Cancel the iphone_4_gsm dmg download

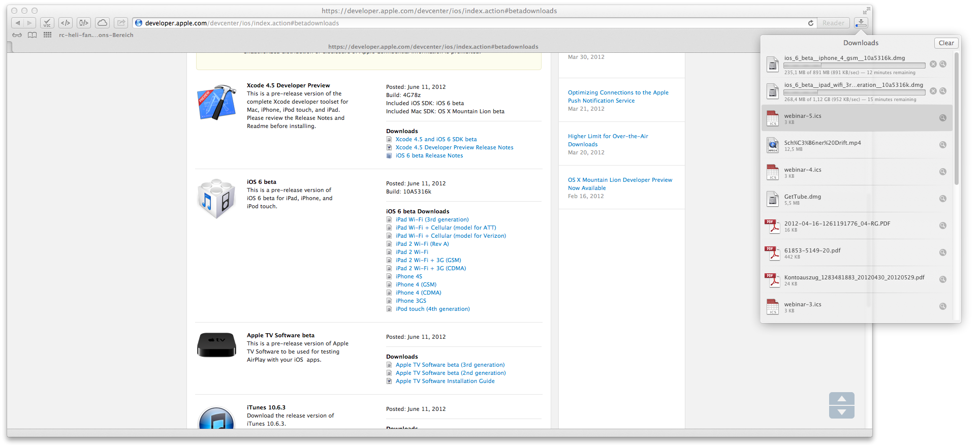pyautogui.click(x=933, y=64)
